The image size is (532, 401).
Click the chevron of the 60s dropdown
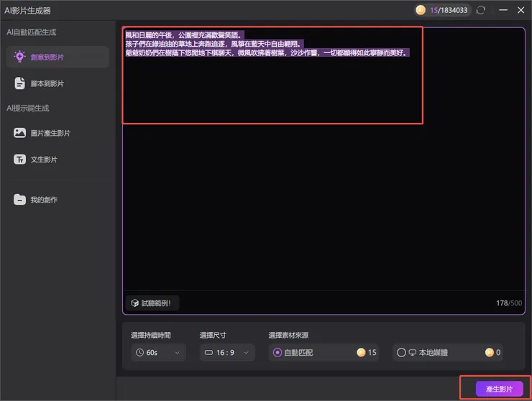[x=177, y=352]
